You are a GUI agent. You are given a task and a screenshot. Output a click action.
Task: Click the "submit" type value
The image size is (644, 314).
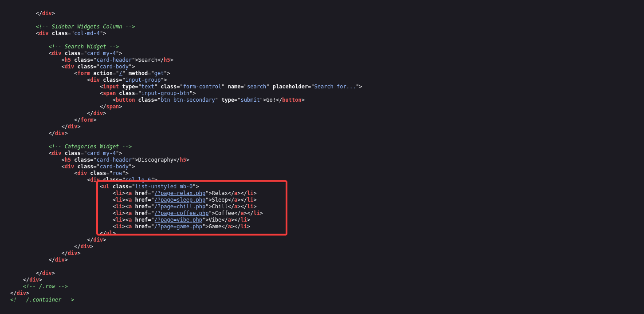click(x=250, y=100)
